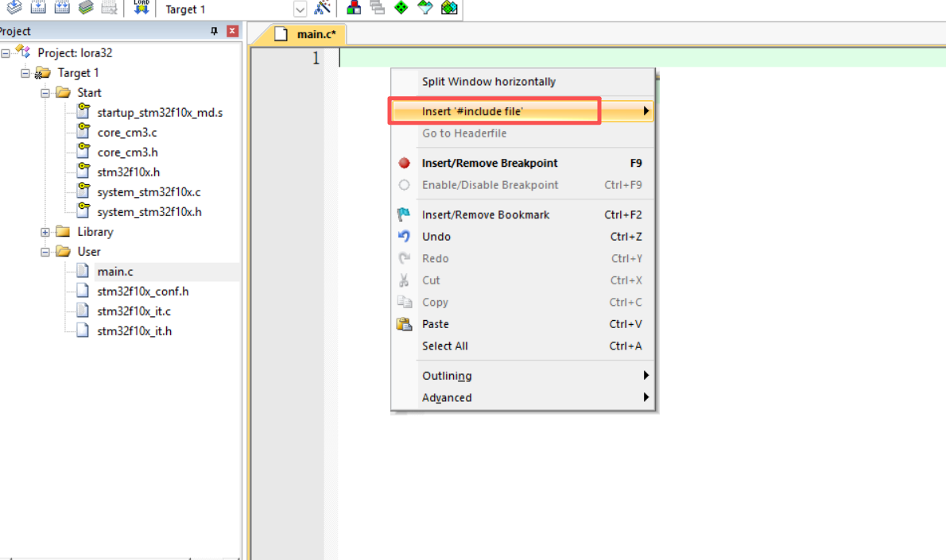Select system_stm32f10x.h file in the tree

coord(149,212)
